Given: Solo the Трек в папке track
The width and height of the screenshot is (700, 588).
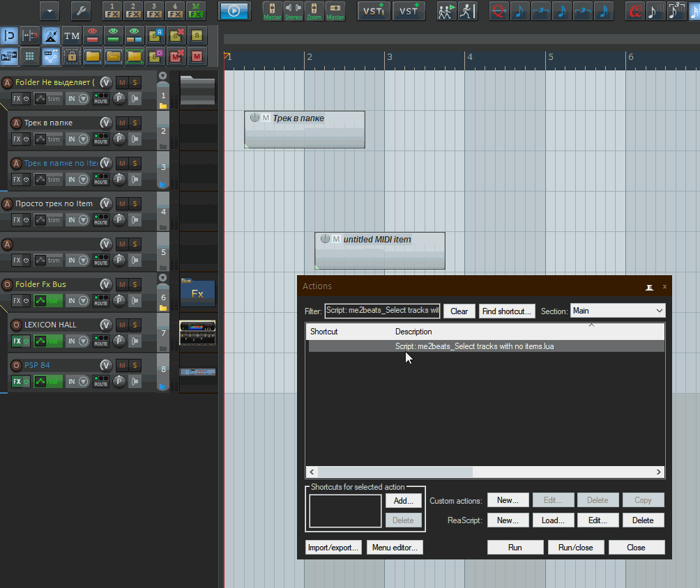Looking at the screenshot, I should 135,123.
